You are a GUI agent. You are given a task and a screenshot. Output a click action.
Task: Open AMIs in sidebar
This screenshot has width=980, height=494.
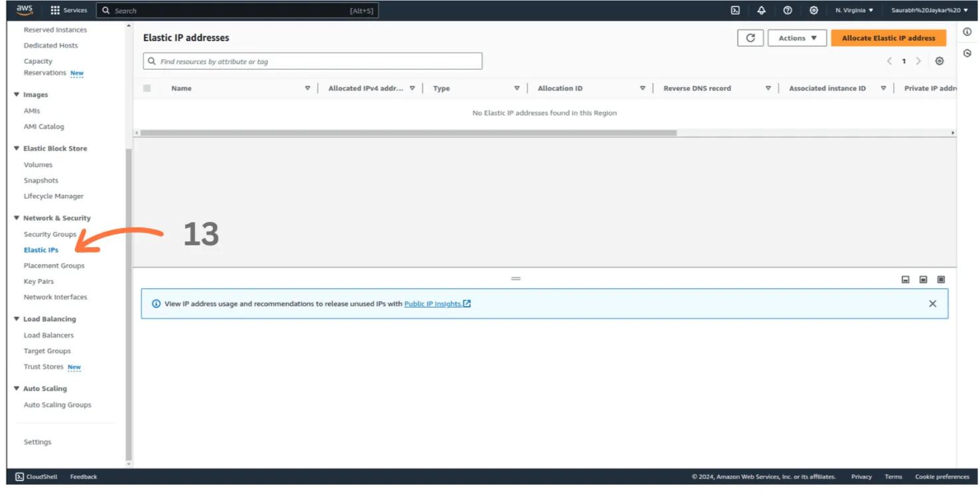tap(32, 111)
